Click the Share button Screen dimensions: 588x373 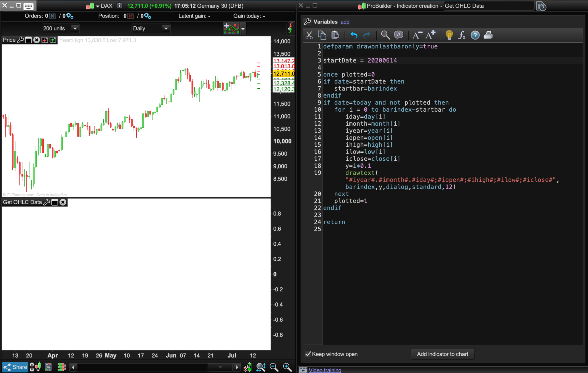15,367
